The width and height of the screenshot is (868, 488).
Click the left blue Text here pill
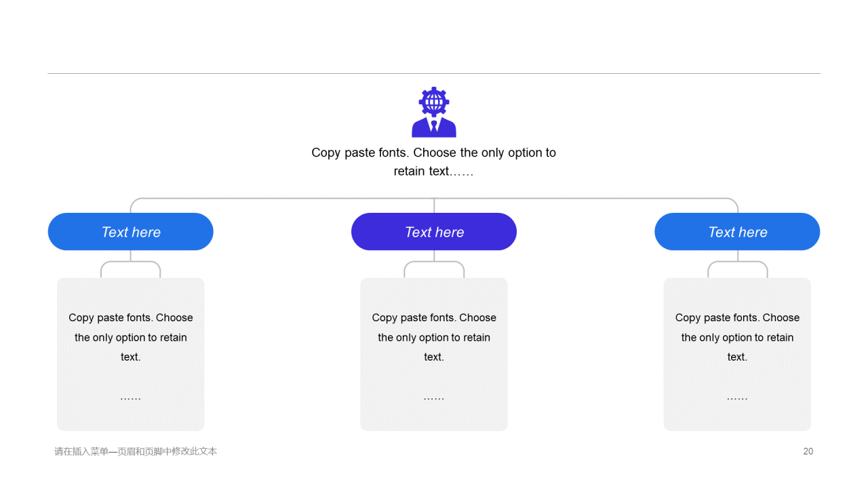click(131, 232)
